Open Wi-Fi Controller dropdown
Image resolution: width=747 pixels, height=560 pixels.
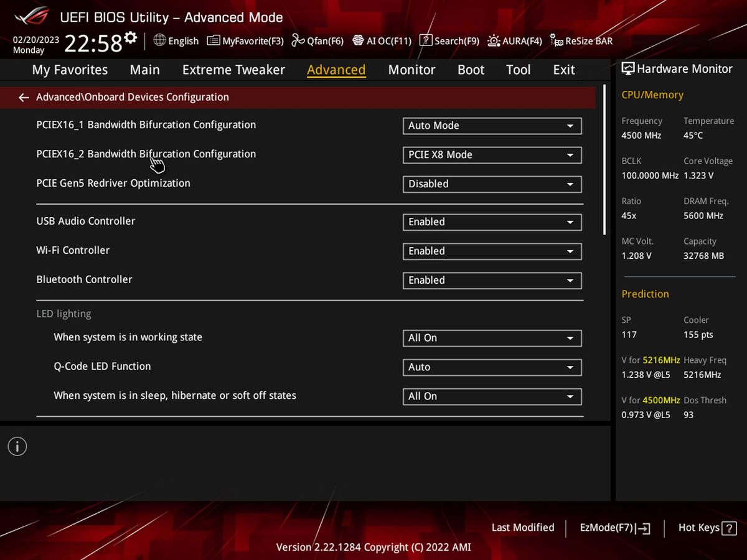[x=492, y=251]
